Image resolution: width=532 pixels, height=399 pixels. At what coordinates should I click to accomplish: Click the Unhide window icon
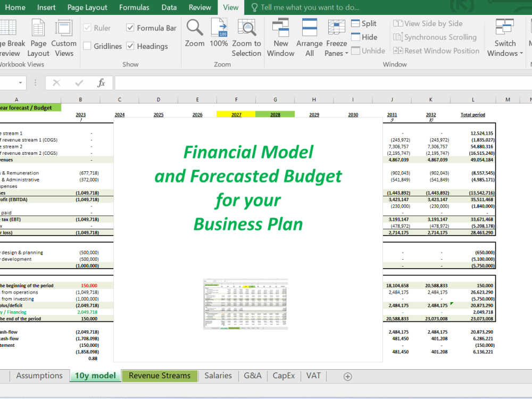pyautogui.click(x=365, y=51)
